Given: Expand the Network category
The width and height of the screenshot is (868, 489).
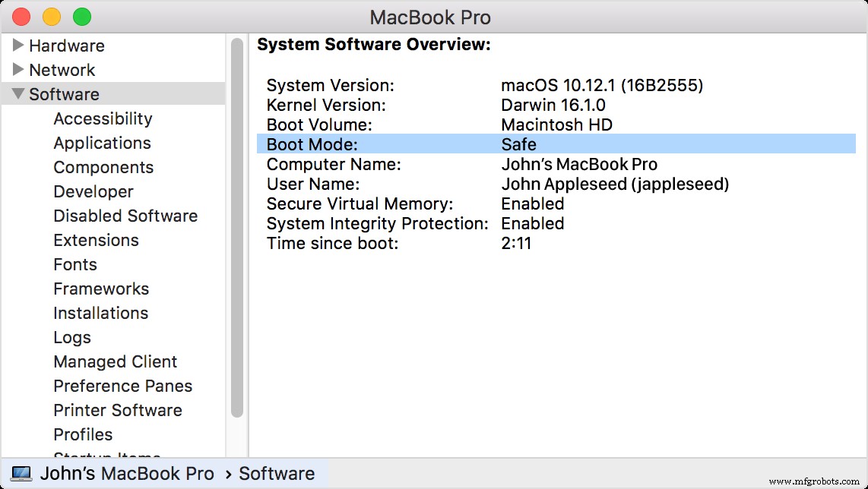Looking at the screenshot, I should tap(19, 70).
